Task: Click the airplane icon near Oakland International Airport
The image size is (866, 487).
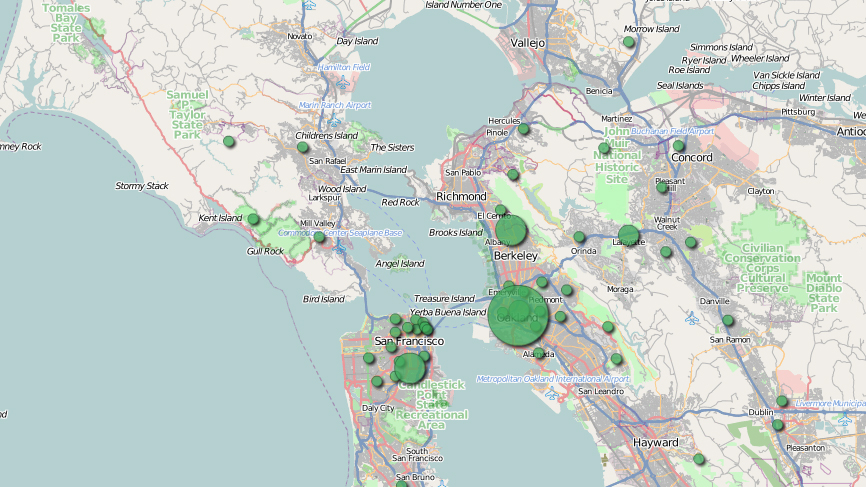Action: (x=551, y=392)
